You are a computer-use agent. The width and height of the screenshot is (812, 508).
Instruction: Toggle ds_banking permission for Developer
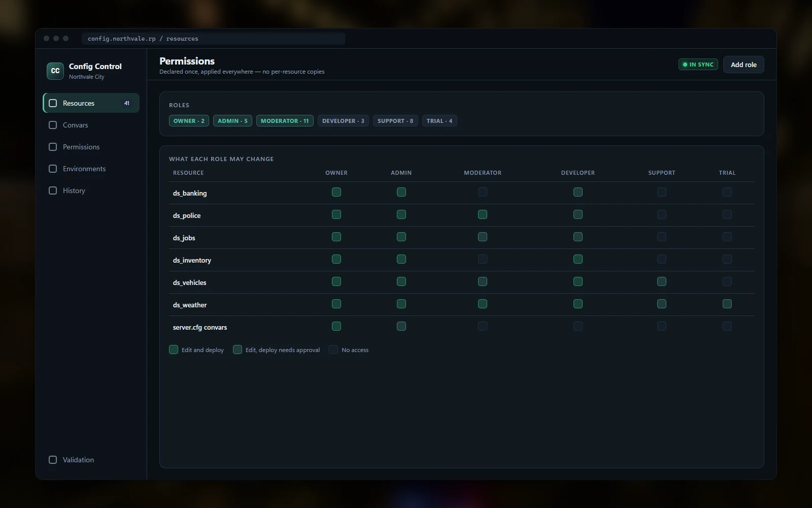578,192
